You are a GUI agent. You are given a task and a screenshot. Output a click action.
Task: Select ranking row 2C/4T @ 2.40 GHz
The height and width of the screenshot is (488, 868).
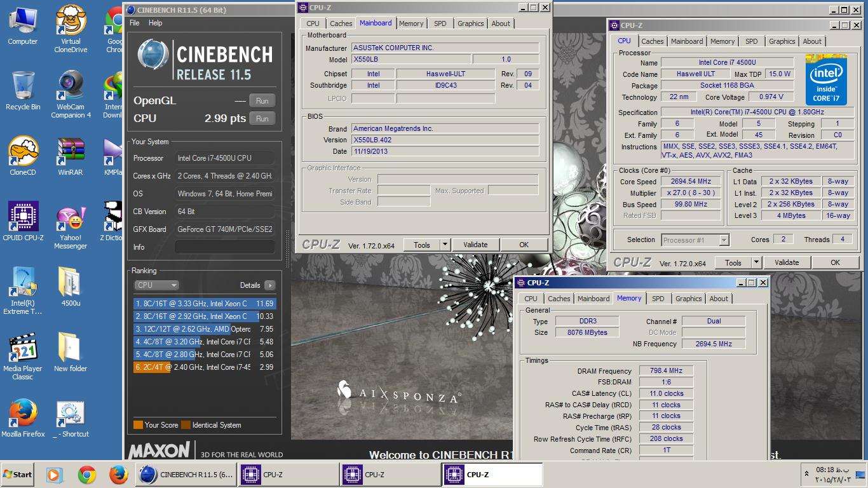[x=205, y=367]
